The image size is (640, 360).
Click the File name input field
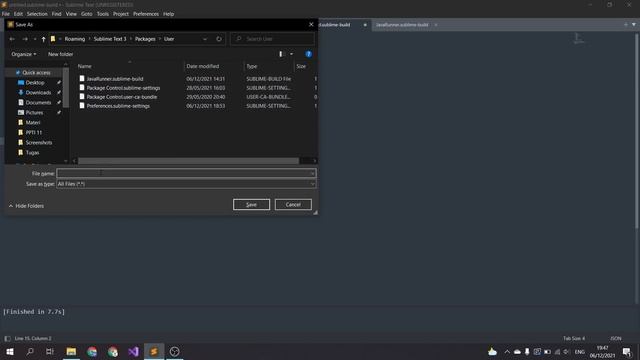click(x=183, y=173)
